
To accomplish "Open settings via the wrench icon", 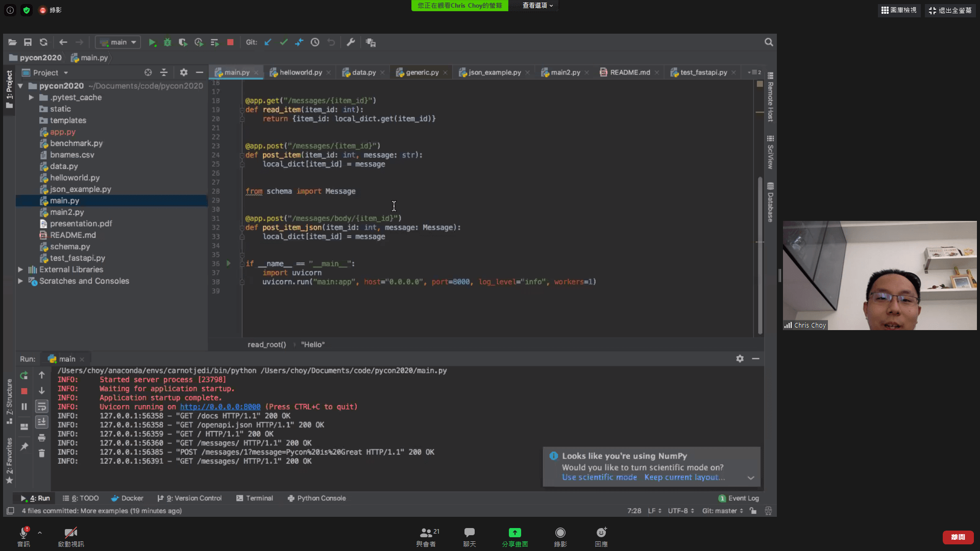I will coord(351,42).
